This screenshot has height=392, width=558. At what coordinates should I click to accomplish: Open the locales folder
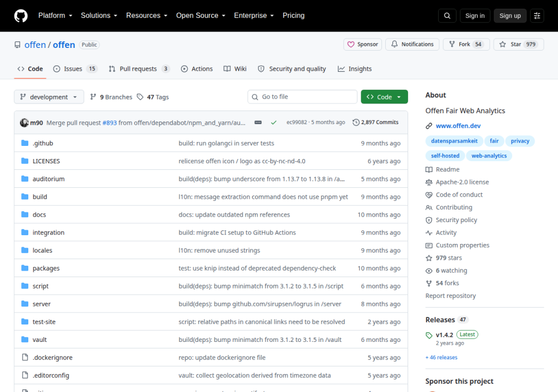[43, 250]
